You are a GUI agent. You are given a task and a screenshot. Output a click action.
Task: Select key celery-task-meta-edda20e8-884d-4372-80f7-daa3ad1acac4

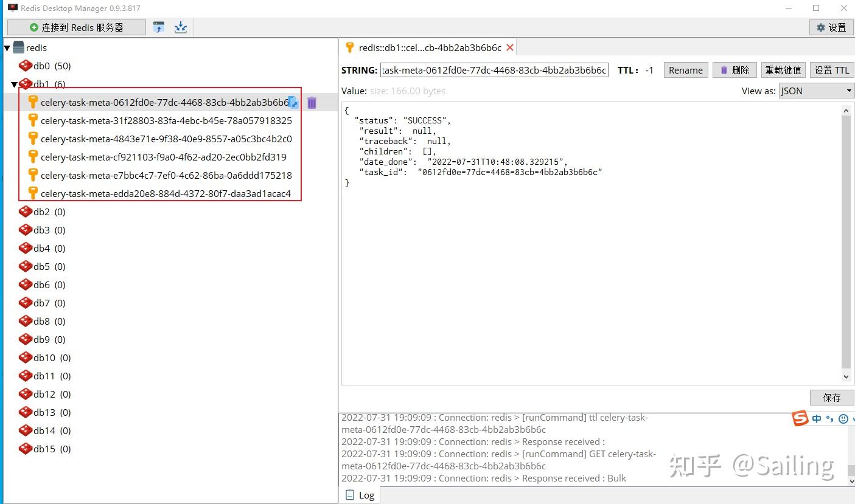point(166,193)
